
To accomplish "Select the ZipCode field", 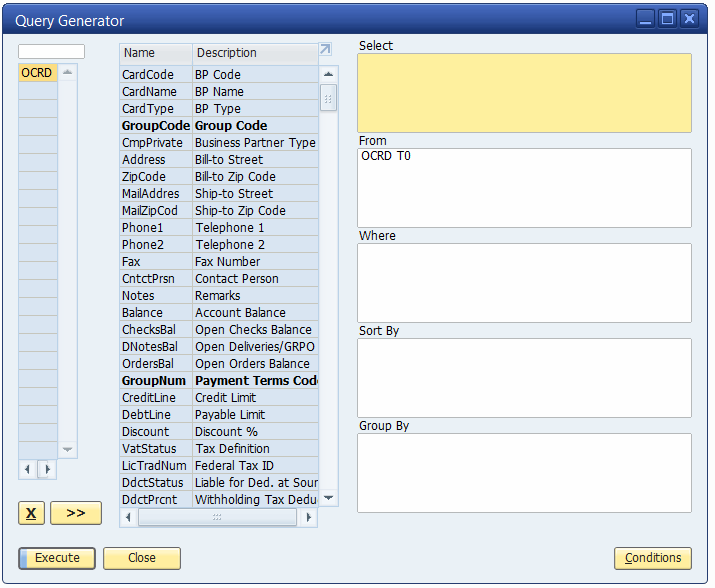I will point(156,177).
